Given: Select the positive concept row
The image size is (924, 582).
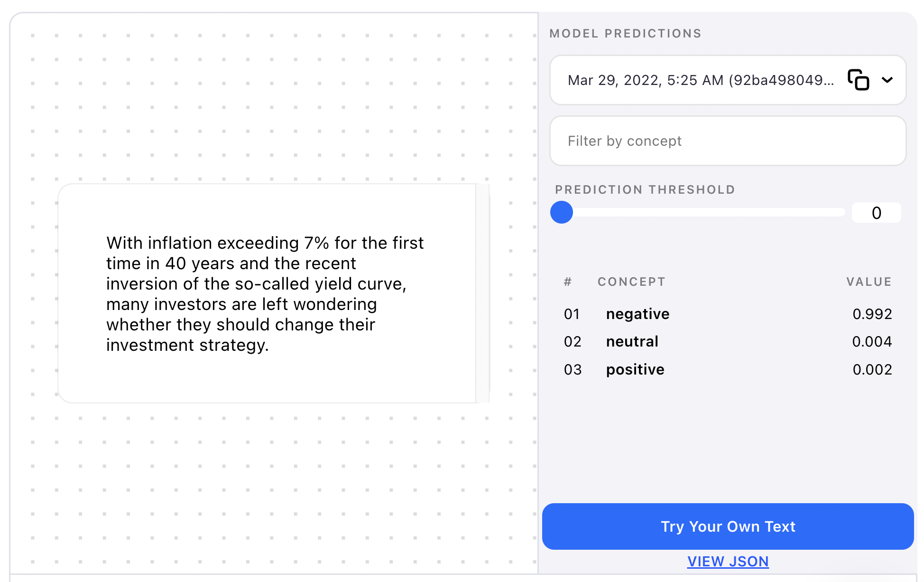Looking at the screenshot, I should pyautogui.click(x=635, y=369).
